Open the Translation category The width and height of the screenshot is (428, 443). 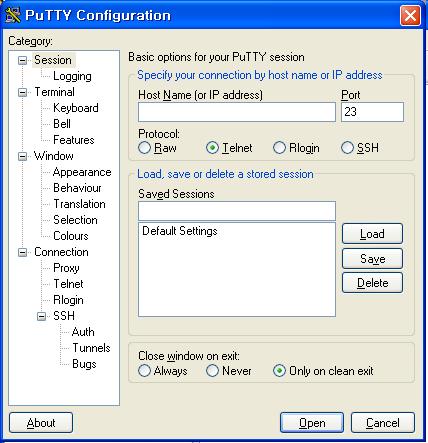tap(79, 204)
